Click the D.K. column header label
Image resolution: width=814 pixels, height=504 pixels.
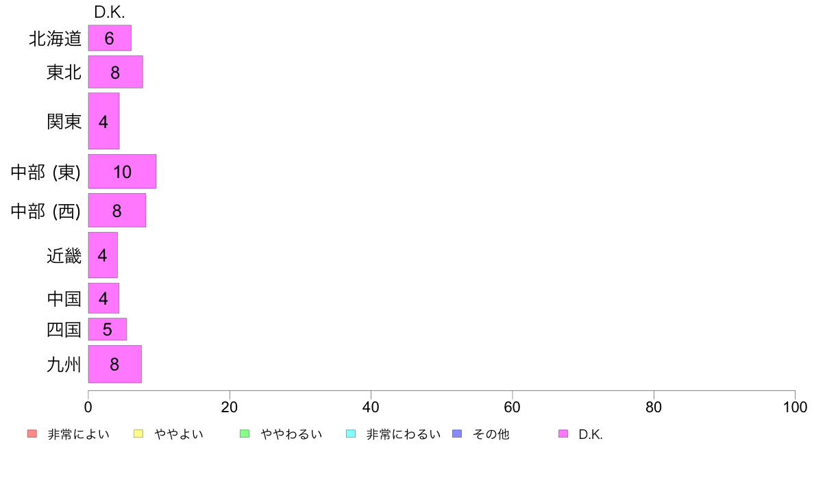pos(110,12)
